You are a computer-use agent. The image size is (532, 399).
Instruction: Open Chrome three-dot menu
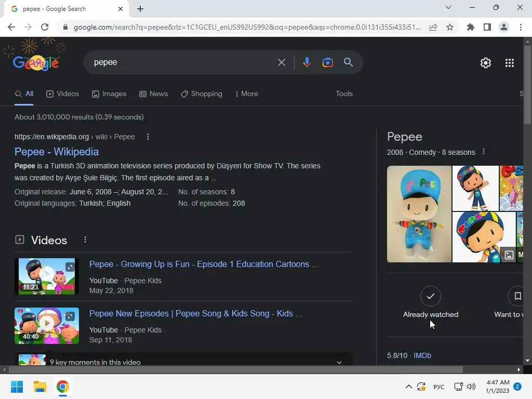point(521,27)
